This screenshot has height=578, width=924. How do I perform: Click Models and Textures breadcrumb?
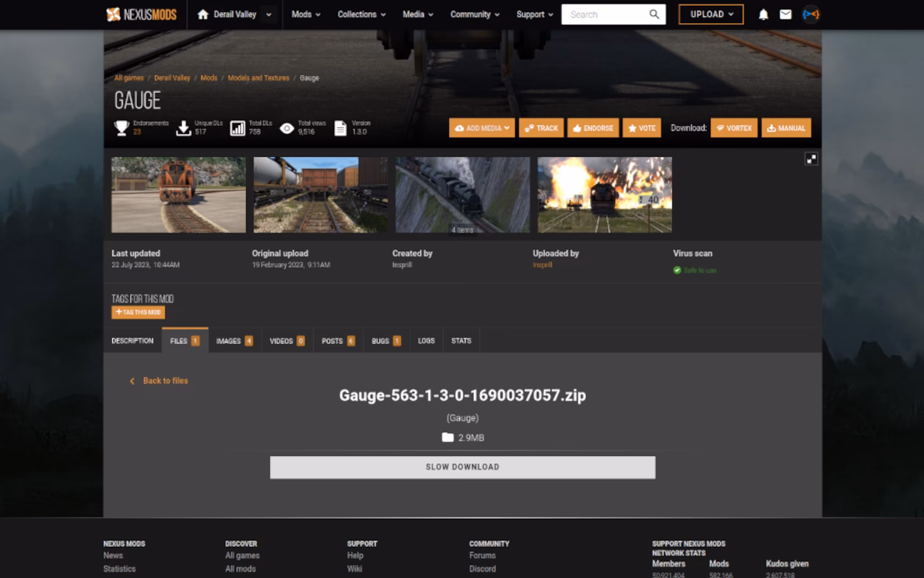(x=258, y=78)
